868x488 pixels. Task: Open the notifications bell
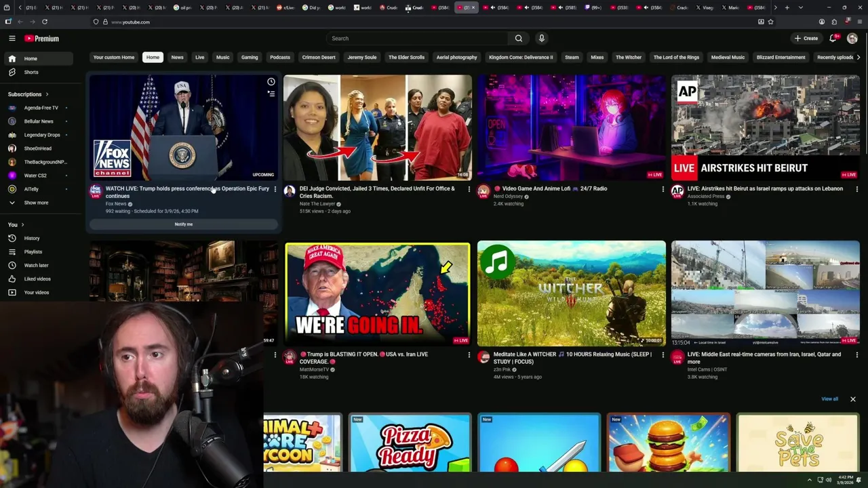(x=833, y=39)
